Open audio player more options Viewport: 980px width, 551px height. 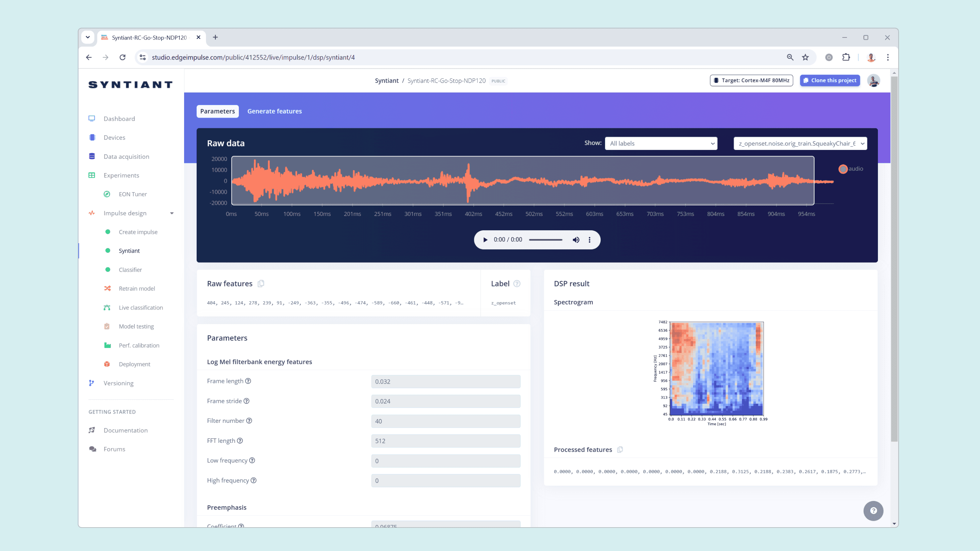point(590,240)
